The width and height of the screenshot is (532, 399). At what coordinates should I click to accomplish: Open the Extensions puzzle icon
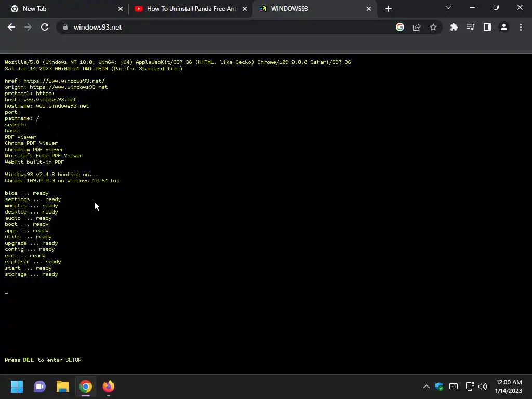454,27
